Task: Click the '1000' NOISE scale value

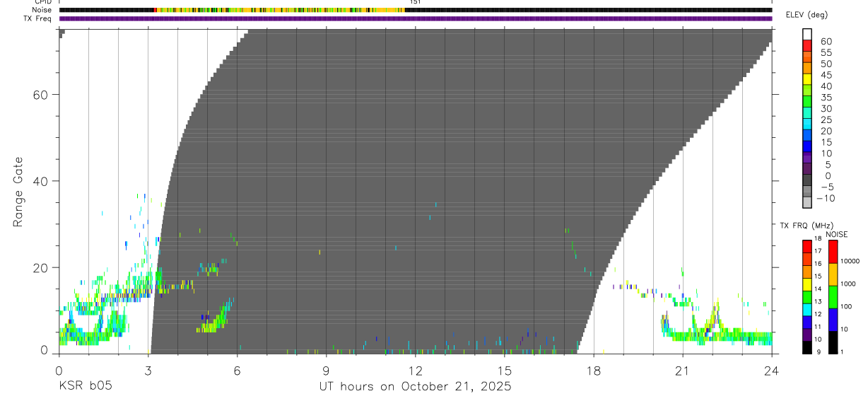Action: [x=847, y=284]
